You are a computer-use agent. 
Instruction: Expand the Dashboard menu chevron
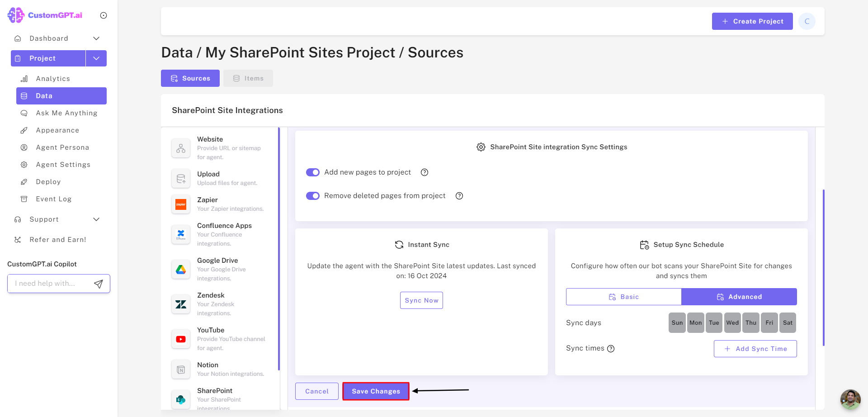click(96, 38)
